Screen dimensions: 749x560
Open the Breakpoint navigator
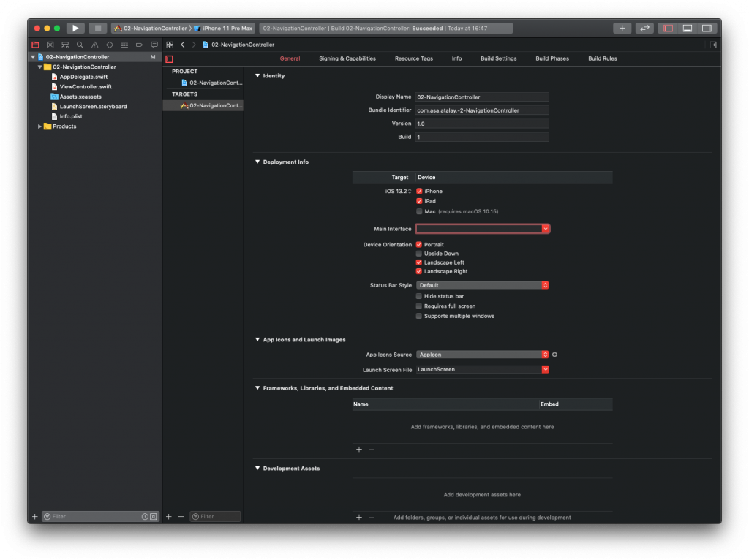tap(139, 45)
